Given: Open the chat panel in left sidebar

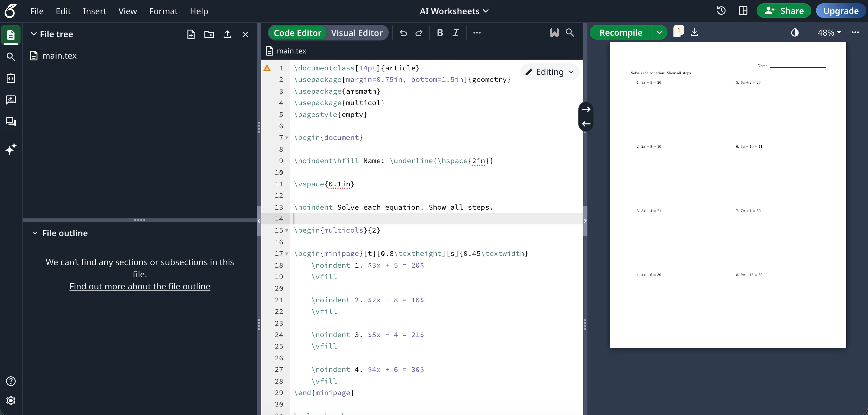Looking at the screenshot, I should [x=11, y=121].
